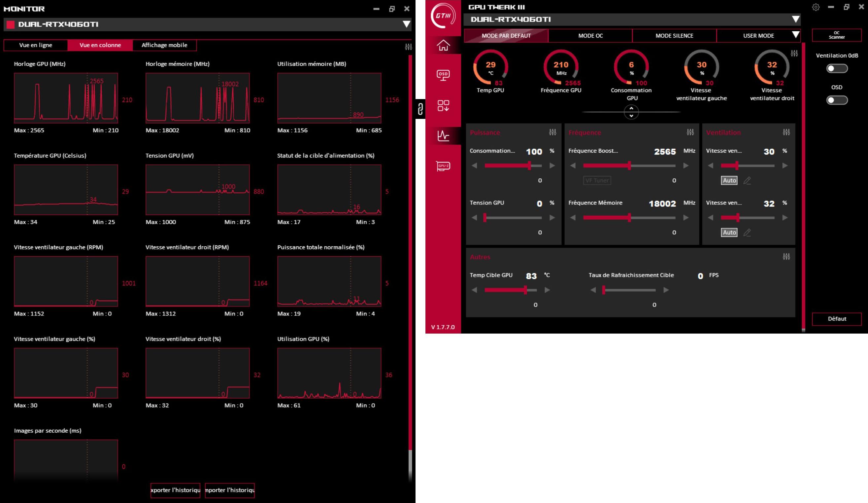Edit the right fan curve pencil icon
This screenshot has height=503, width=868.
(x=747, y=233)
